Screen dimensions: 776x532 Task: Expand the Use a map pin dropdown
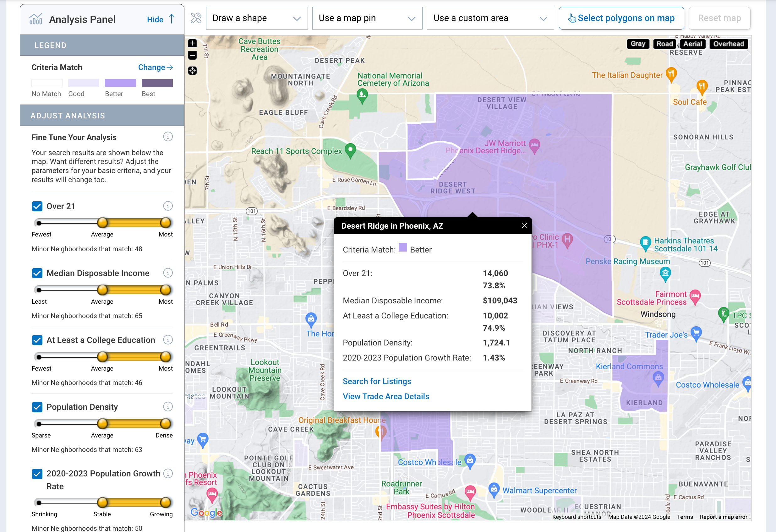point(367,18)
